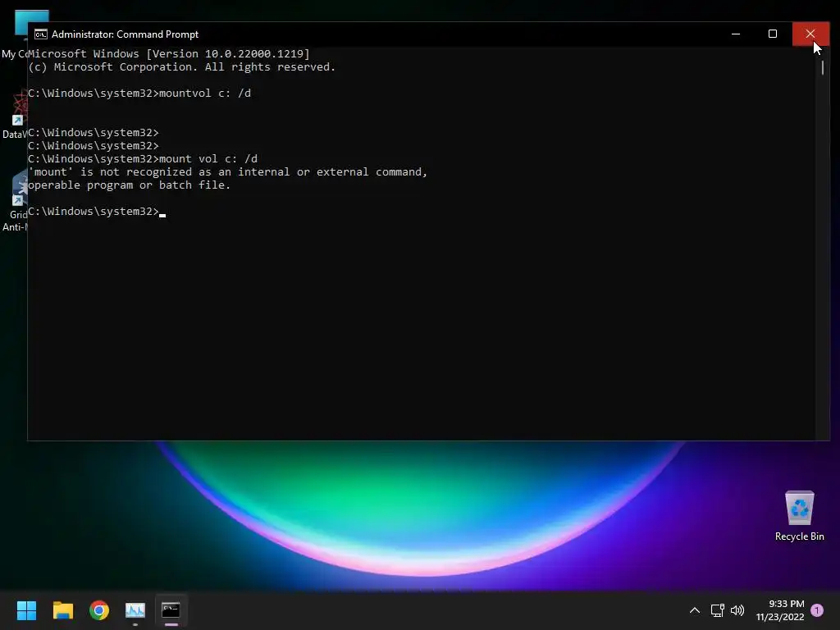This screenshot has height=630, width=840.
Task: Open the Windows Start menu
Action: pyautogui.click(x=26, y=610)
